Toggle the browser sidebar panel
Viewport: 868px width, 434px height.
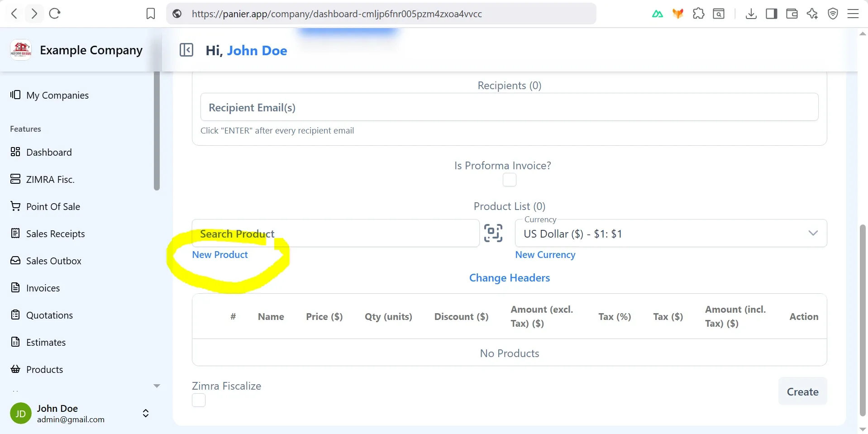click(772, 14)
